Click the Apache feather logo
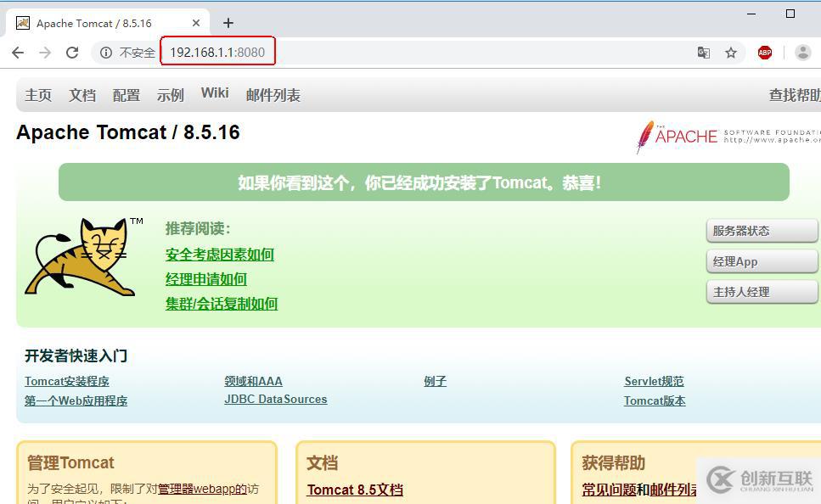The height and width of the screenshot is (504, 821). 645,137
